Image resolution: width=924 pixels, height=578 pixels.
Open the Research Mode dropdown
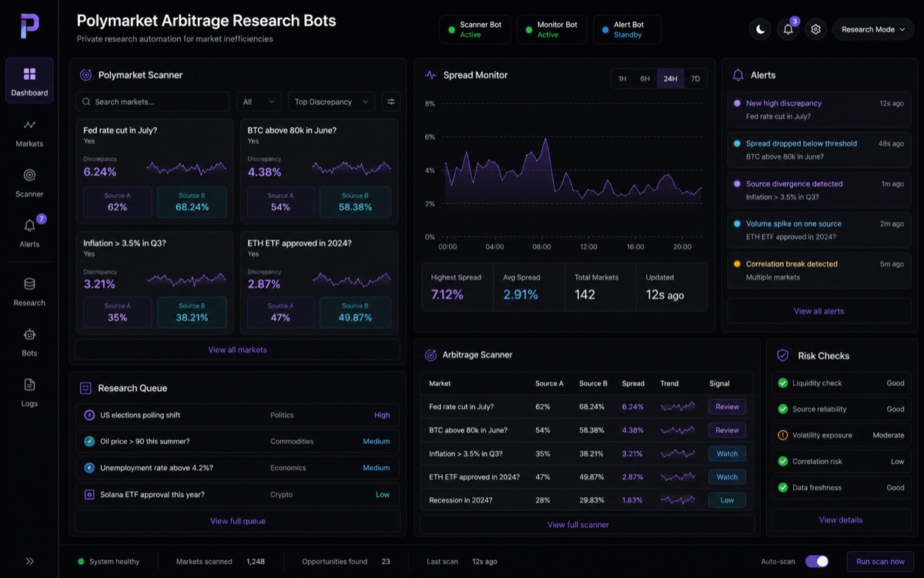click(x=873, y=29)
